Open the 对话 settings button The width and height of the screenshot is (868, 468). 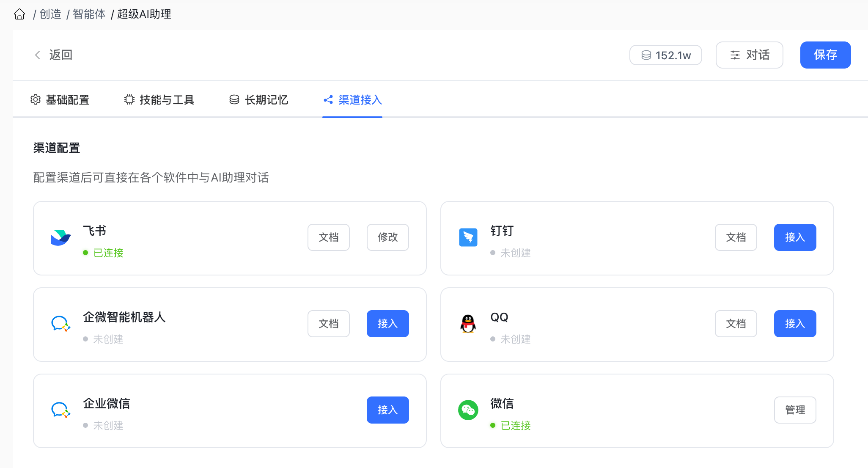click(749, 55)
